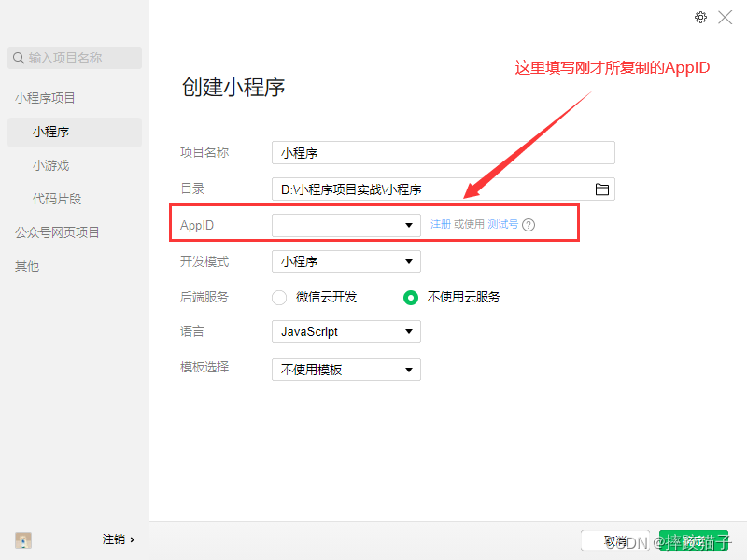The height and width of the screenshot is (560, 747).
Task: Click the 项目名称 text field
Action: (443, 153)
